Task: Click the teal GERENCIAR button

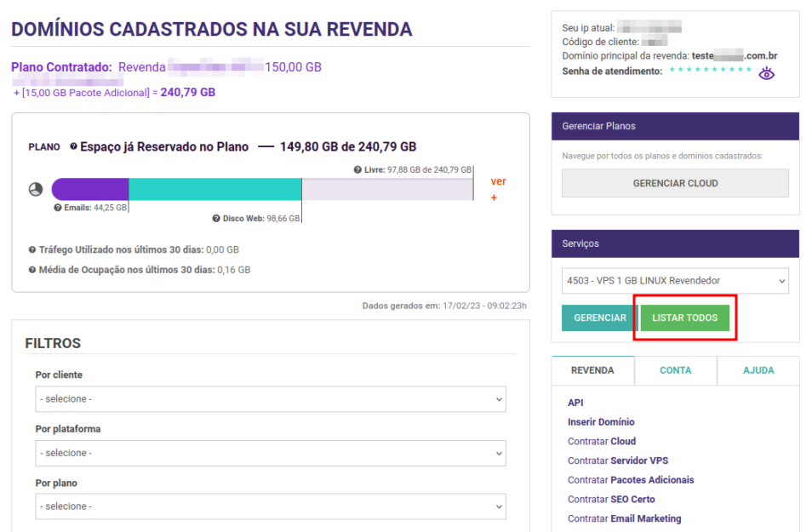Action: click(599, 317)
